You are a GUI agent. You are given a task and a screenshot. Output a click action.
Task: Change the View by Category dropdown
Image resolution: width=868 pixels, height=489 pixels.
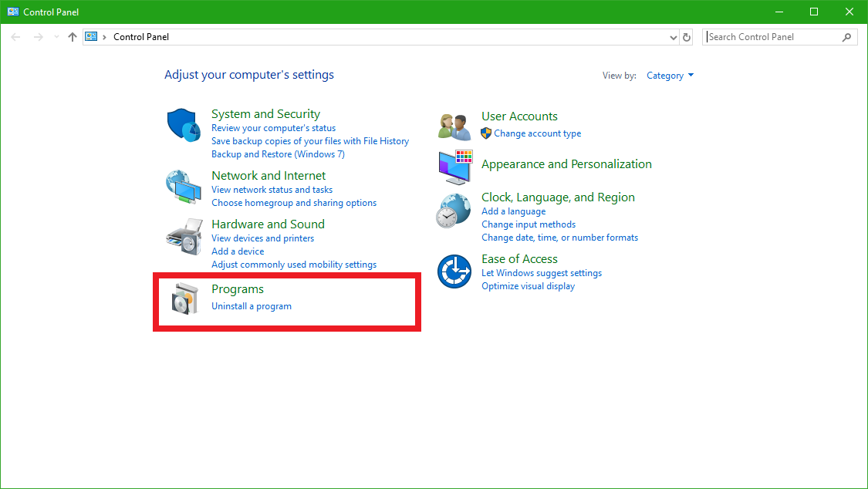[670, 75]
